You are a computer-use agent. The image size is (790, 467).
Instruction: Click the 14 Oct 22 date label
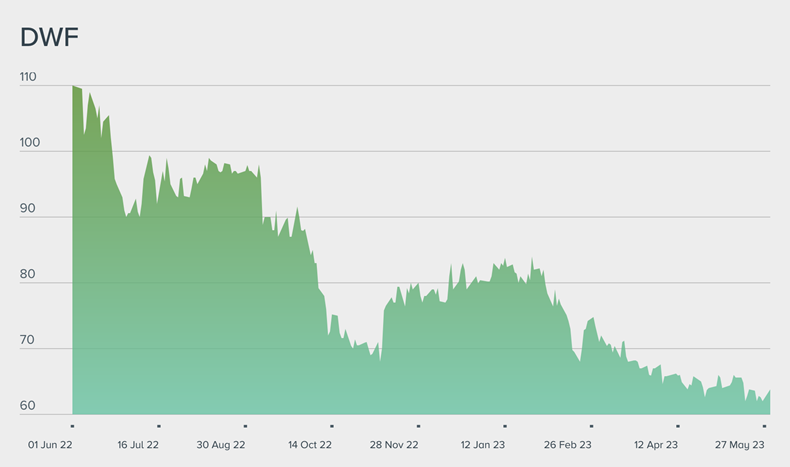tap(310, 444)
